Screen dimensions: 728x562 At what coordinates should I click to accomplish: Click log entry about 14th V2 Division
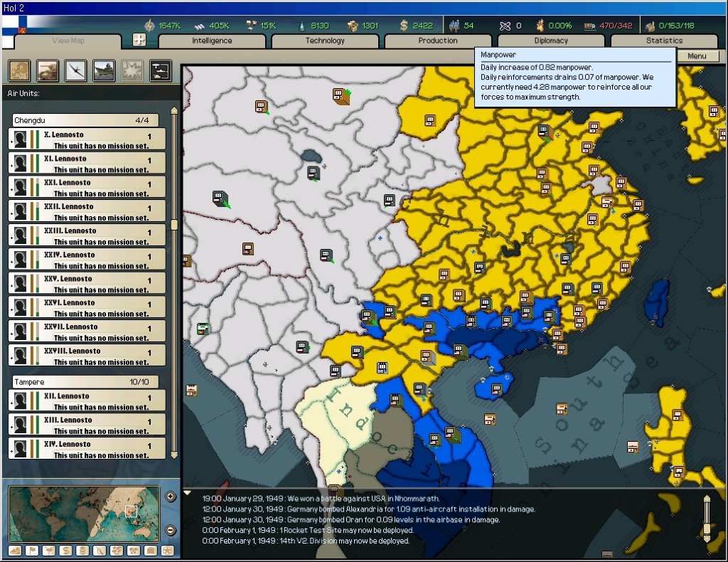click(306, 541)
